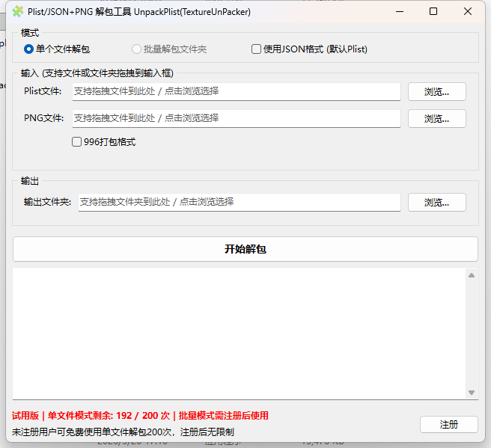Screen dimensions: 491x448
Task: Browse for the PNG file
Action: click(437, 119)
